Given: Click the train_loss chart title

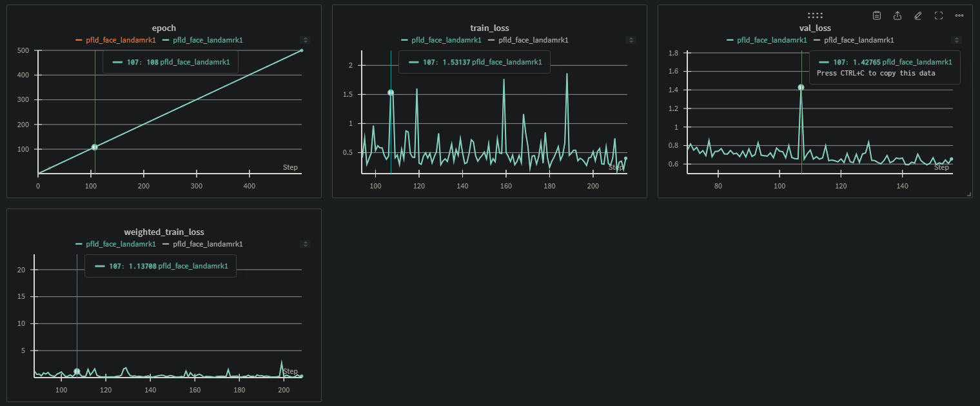Looking at the screenshot, I should 489,28.
